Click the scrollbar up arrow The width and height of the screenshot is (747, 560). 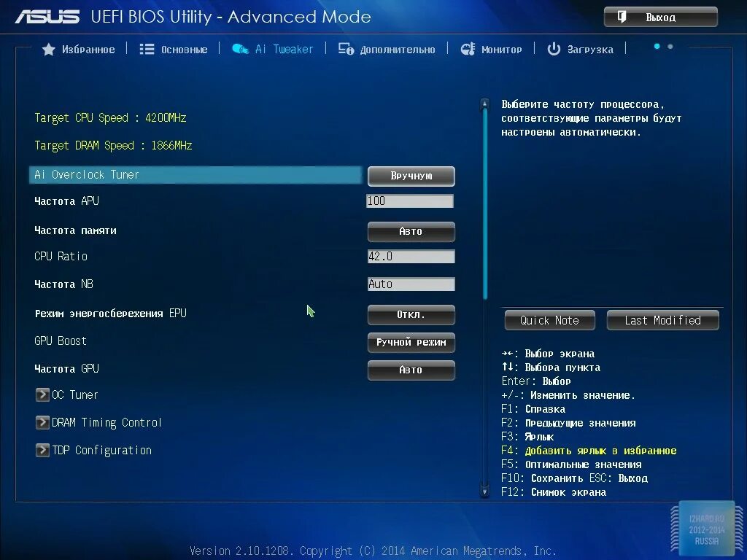coord(484,103)
